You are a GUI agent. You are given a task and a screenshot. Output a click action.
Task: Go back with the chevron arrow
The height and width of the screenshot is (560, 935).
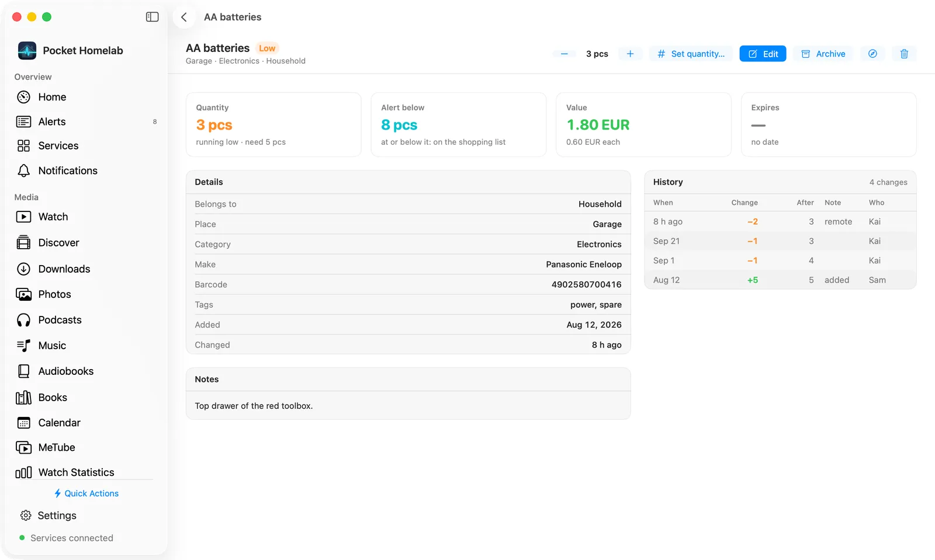click(184, 17)
